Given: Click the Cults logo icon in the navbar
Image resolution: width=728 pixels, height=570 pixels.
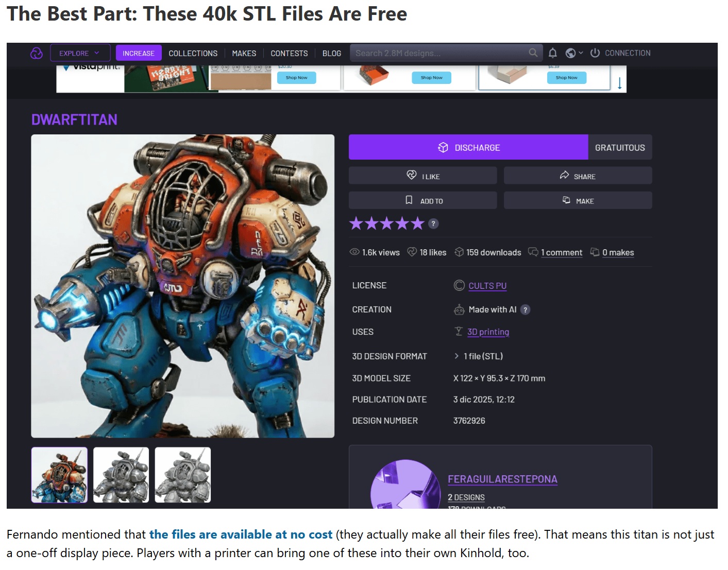Looking at the screenshot, I should pyautogui.click(x=37, y=53).
